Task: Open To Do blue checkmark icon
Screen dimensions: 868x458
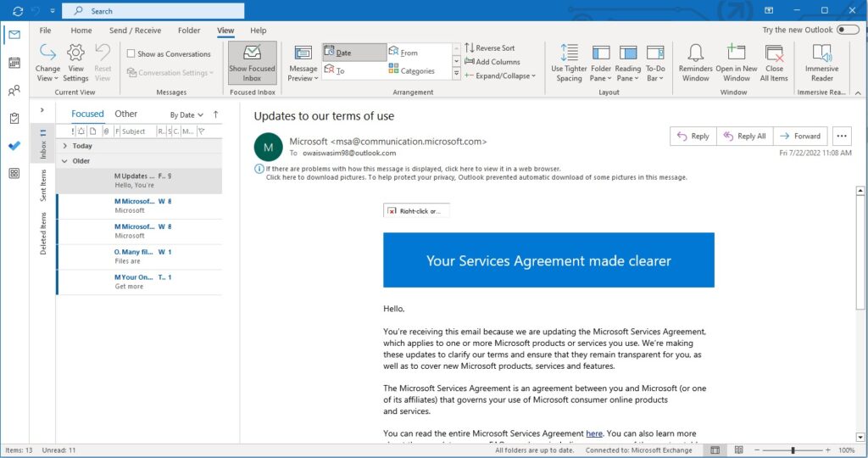Action: (x=14, y=146)
